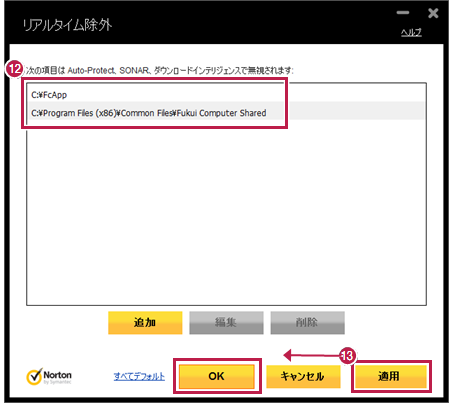Click the red circled number 13 marker

[x=348, y=356]
